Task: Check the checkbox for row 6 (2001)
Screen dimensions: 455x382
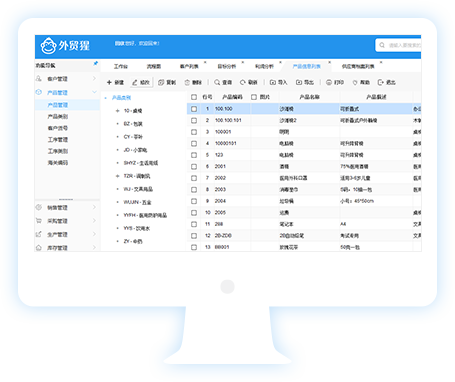Action: coord(194,166)
